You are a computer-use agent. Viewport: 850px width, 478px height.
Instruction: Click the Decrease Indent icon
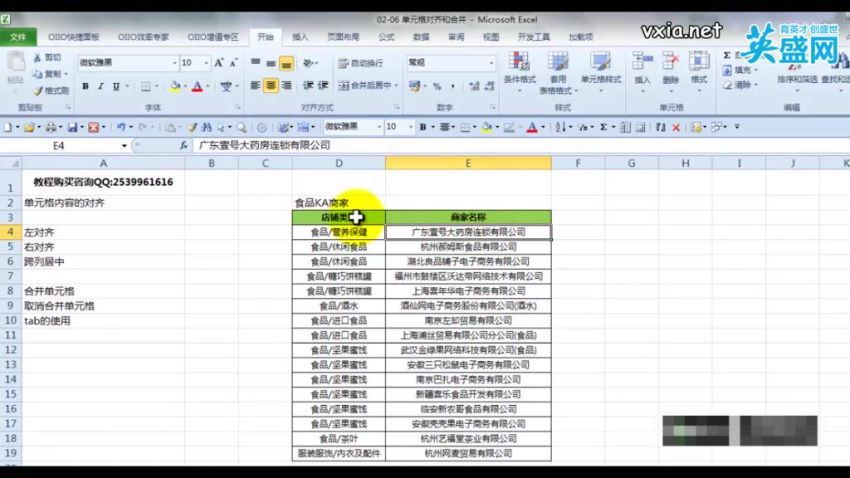click(308, 86)
